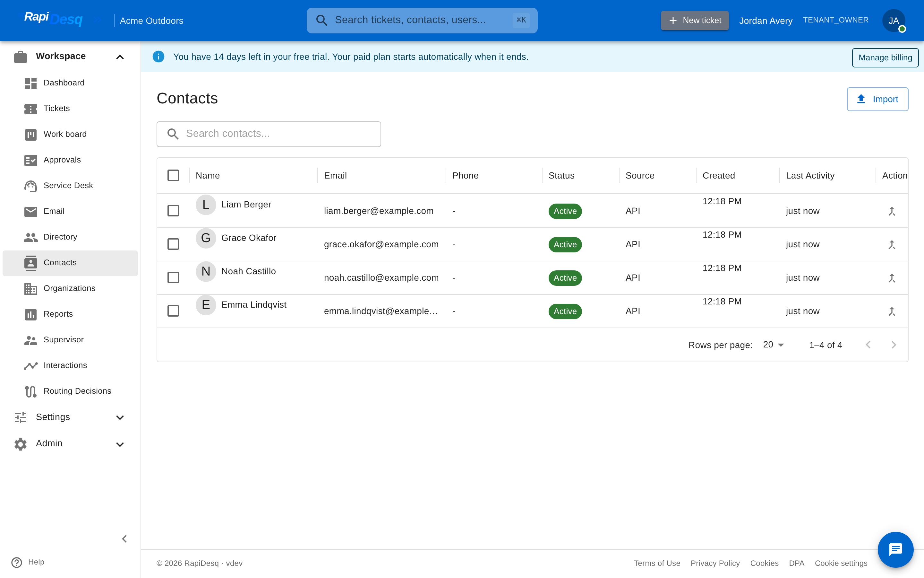Check the Emma Lindqvist row checkbox
The width and height of the screenshot is (924, 578).
pos(173,311)
